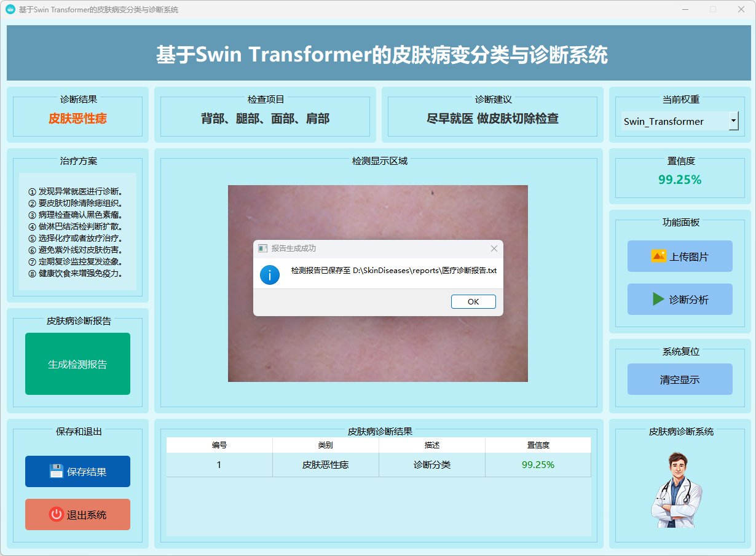This screenshot has height=556, width=756.
Task: Start 诊断分析 diagnosis analysis
Action: pyautogui.click(x=680, y=300)
